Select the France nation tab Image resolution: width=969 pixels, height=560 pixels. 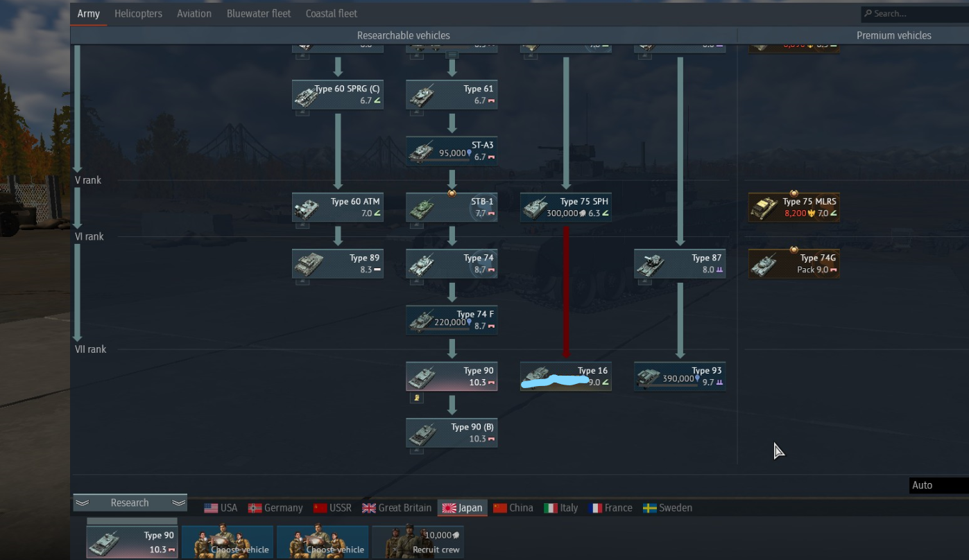point(610,508)
